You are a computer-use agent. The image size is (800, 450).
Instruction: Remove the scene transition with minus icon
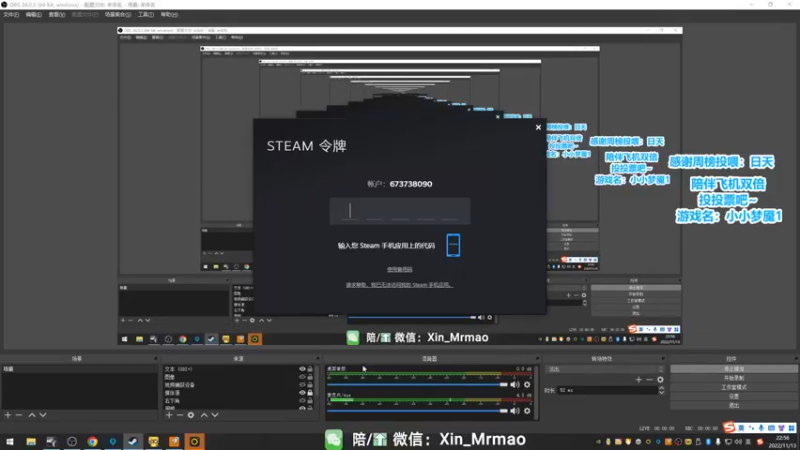pyautogui.click(x=649, y=380)
